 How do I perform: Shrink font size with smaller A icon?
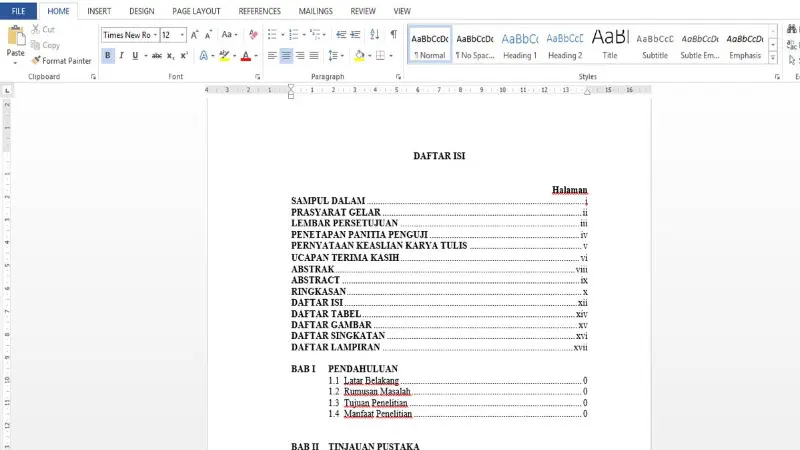click(208, 35)
